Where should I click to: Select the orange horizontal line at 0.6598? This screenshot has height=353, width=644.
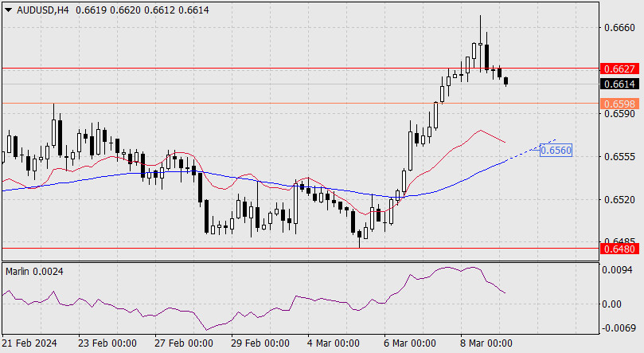tap(301, 104)
